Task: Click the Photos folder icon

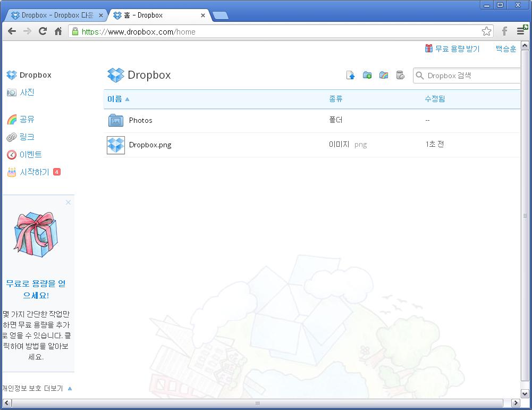Action: click(x=116, y=120)
